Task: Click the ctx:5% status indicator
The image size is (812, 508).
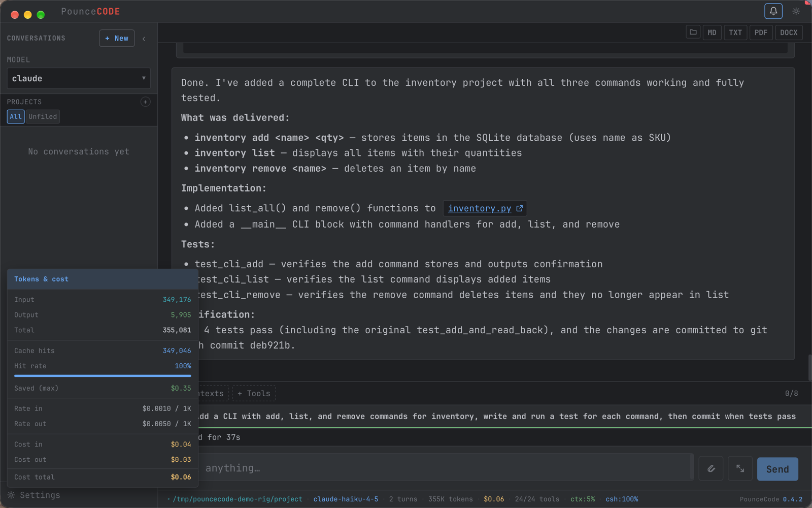Action: (583, 499)
